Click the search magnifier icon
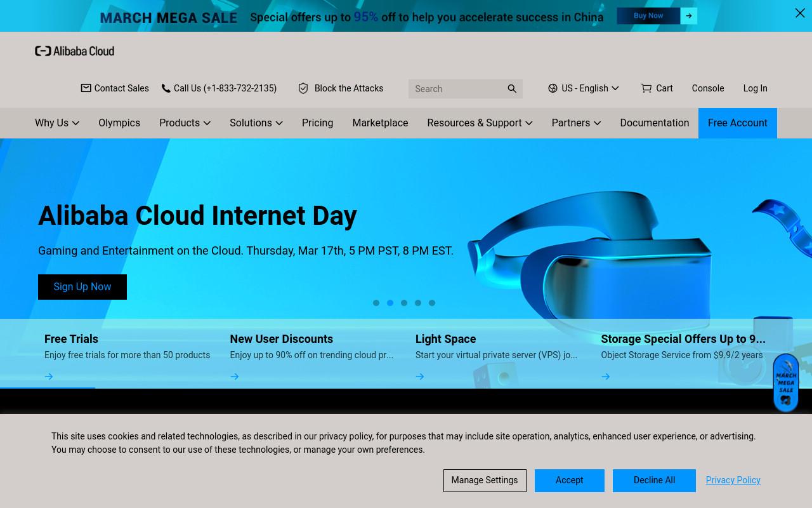The height and width of the screenshot is (508, 812). click(512, 89)
